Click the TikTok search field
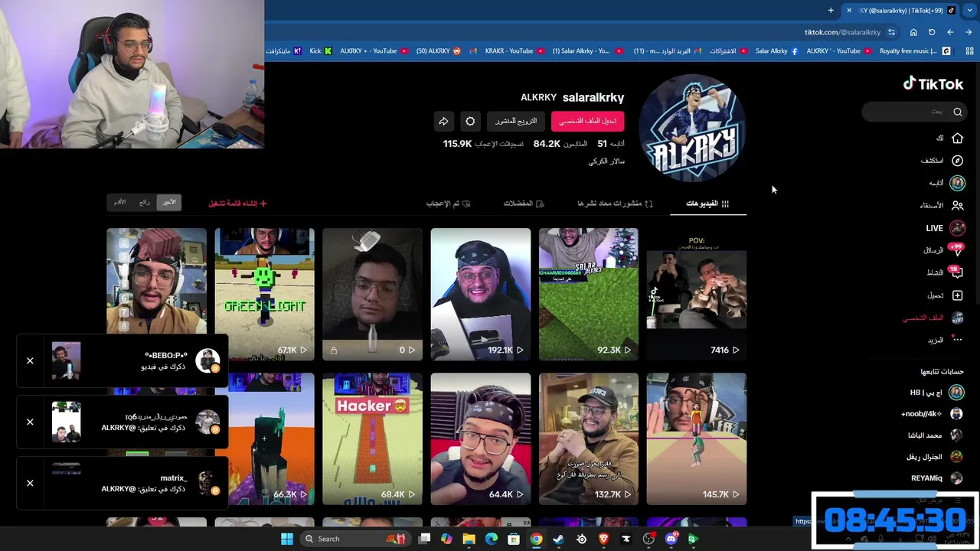Image resolution: width=980 pixels, height=551 pixels. pos(913,112)
